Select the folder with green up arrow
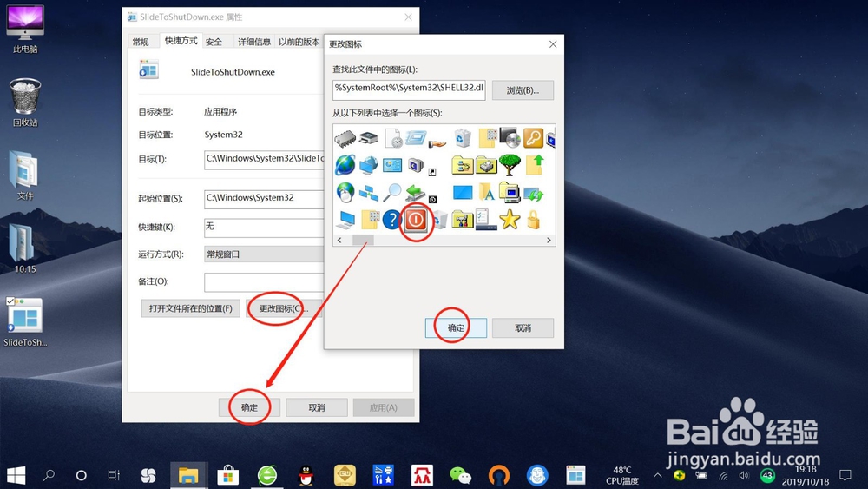 point(534,164)
